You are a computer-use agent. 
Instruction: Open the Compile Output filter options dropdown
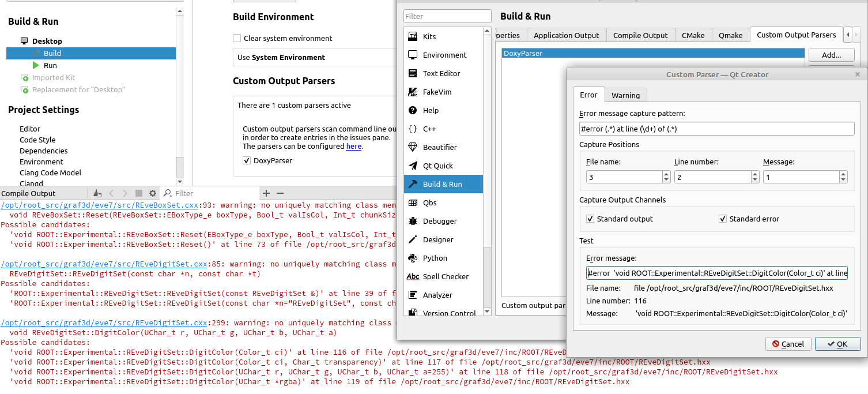coord(167,193)
